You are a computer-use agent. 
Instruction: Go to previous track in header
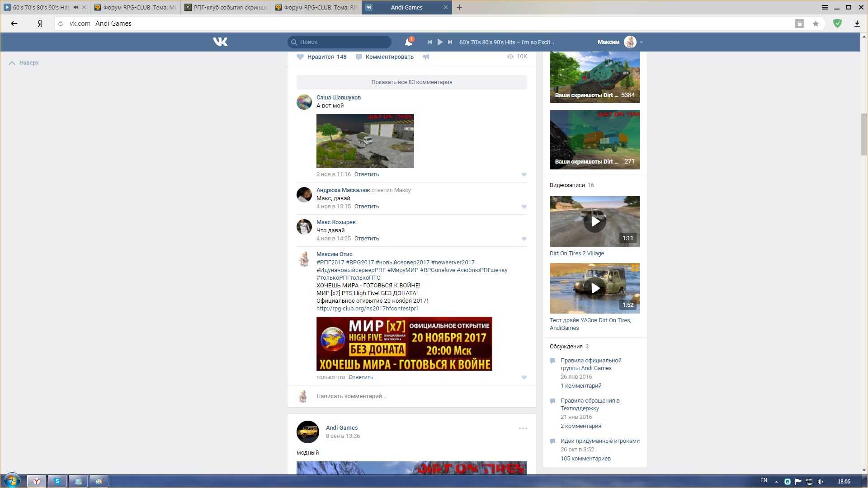coord(429,42)
